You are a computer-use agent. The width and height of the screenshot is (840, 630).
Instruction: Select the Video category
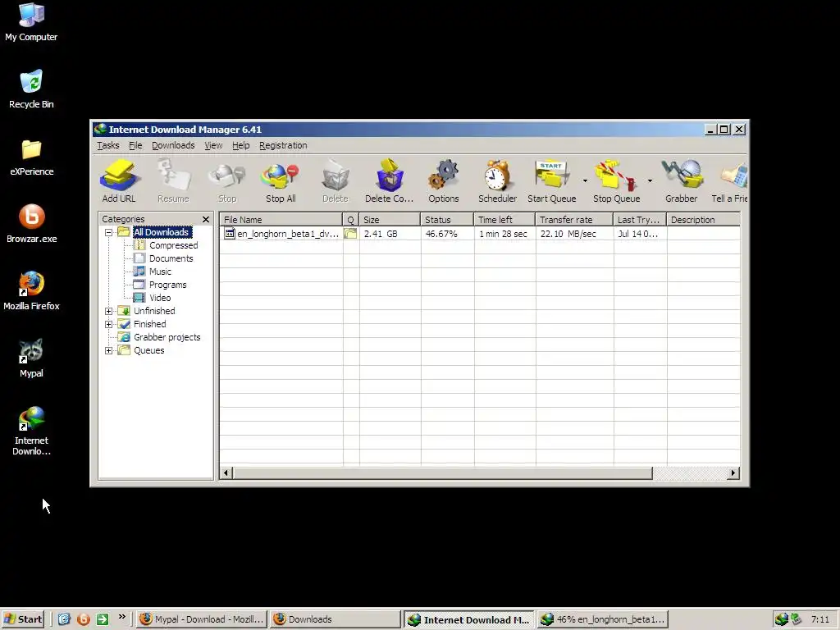(160, 298)
